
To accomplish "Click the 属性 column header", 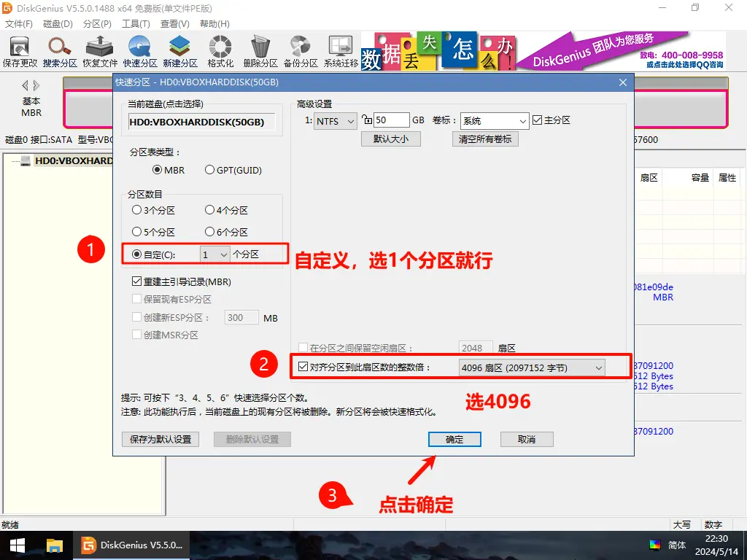I will coord(727,178).
